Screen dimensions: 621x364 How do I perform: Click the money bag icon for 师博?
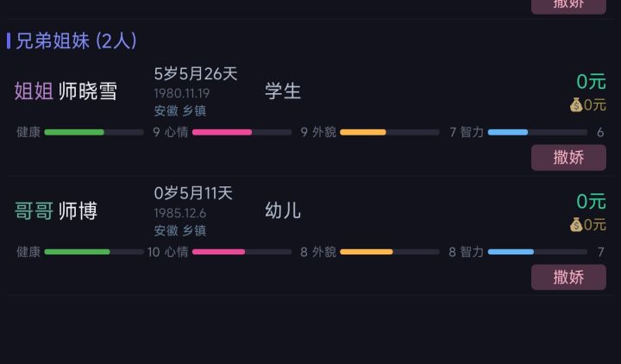pyautogui.click(x=576, y=224)
